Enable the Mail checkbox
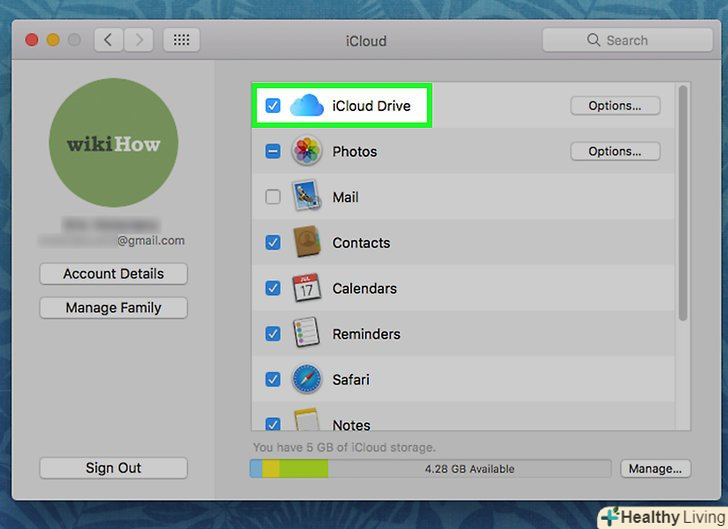728x529 pixels. 273,196
